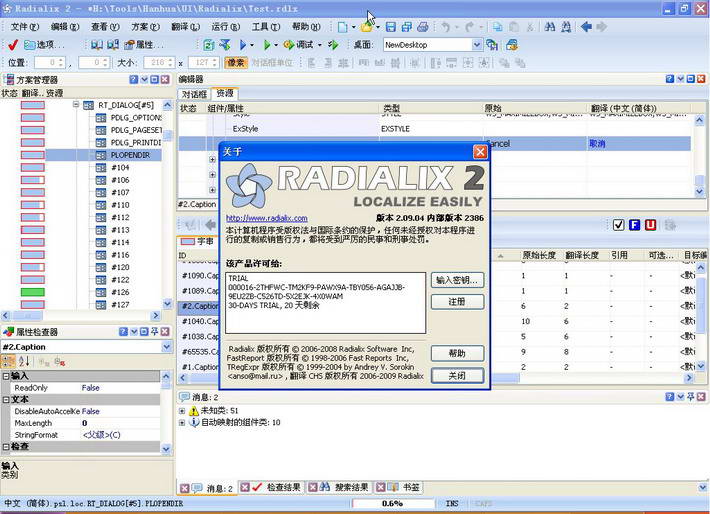The image size is (710, 514).
Task: Open the NewDesktop desktop dropdown
Action: pos(477,45)
